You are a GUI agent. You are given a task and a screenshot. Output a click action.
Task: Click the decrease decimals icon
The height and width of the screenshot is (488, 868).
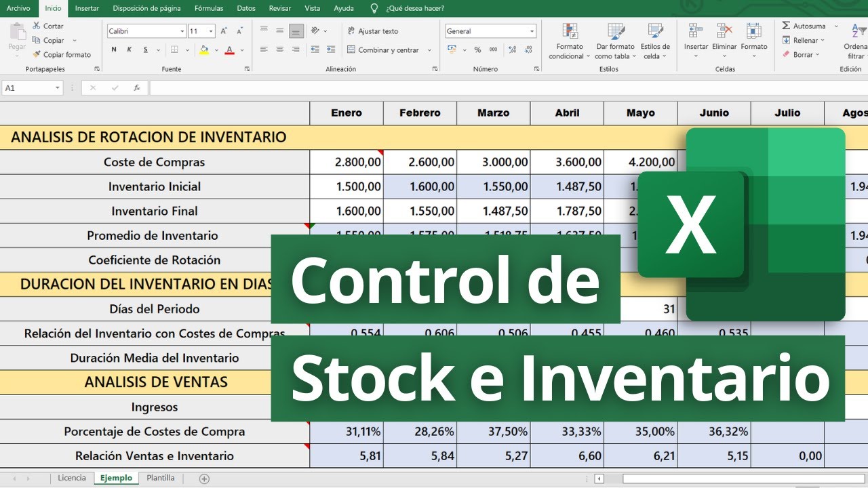click(527, 49)
